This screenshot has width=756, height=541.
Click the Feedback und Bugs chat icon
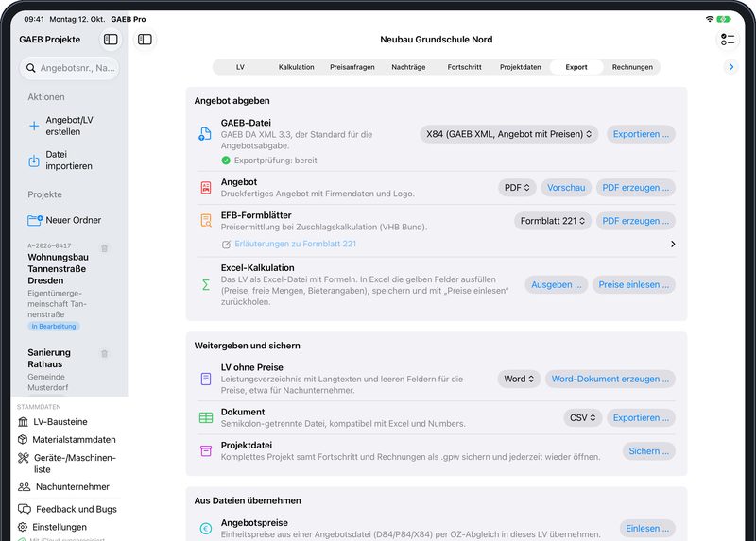click(25, 509)
